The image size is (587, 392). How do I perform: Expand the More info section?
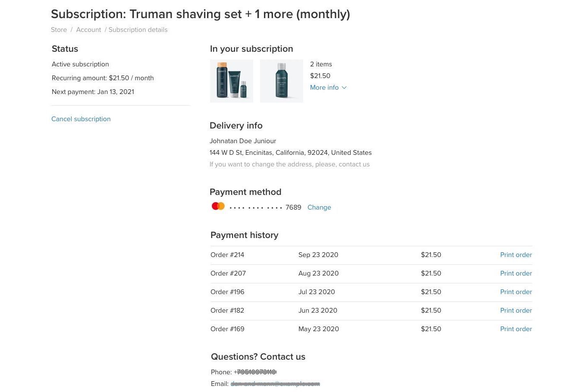click(324, 87)
